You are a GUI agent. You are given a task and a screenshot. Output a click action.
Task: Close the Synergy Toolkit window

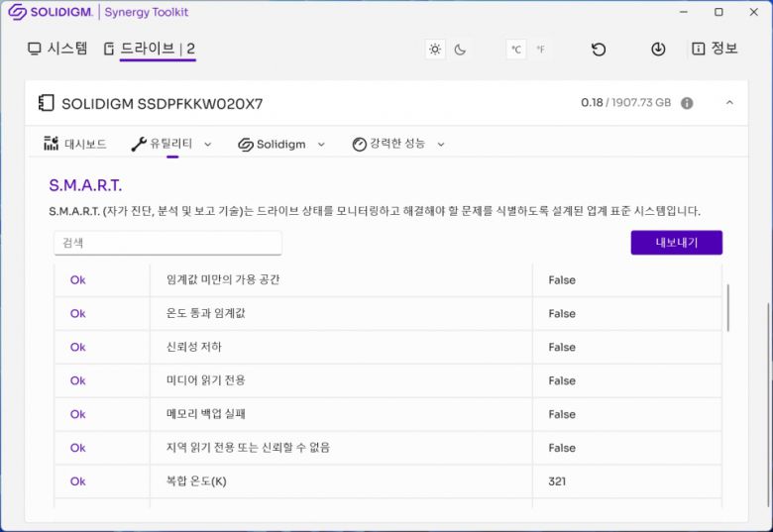tap(754, 12)
